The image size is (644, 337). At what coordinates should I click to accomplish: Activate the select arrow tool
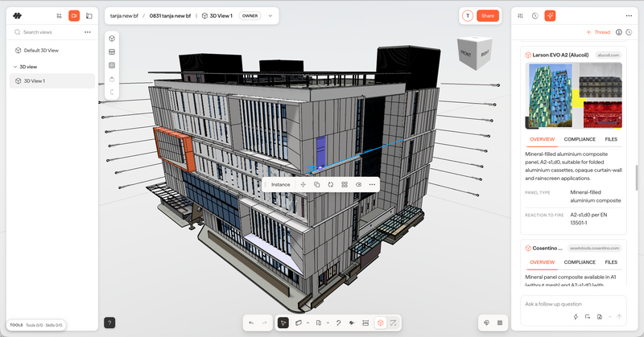pos(283,323)
